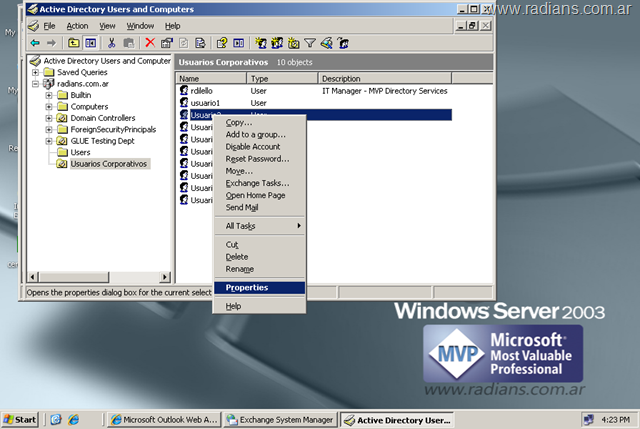Screen dimensions: 640x429
Task: Open the Action menu
Action: coord(76,25)
